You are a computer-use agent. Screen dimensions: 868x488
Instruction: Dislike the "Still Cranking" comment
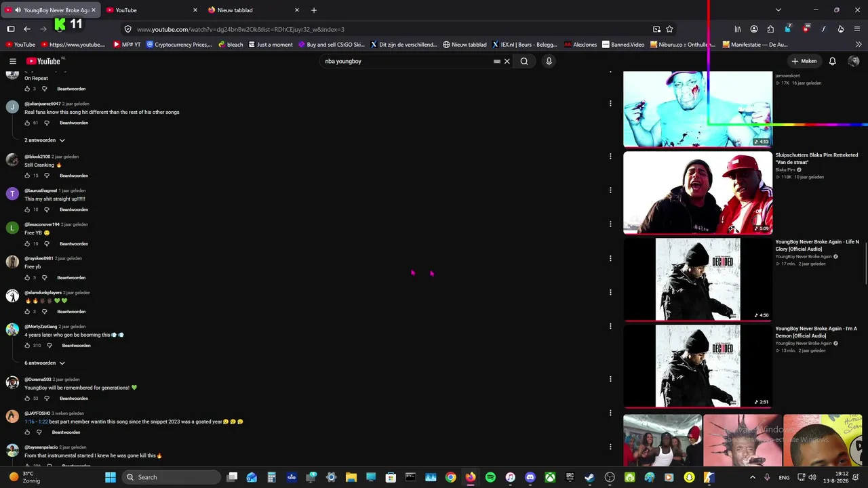point(47,176)
